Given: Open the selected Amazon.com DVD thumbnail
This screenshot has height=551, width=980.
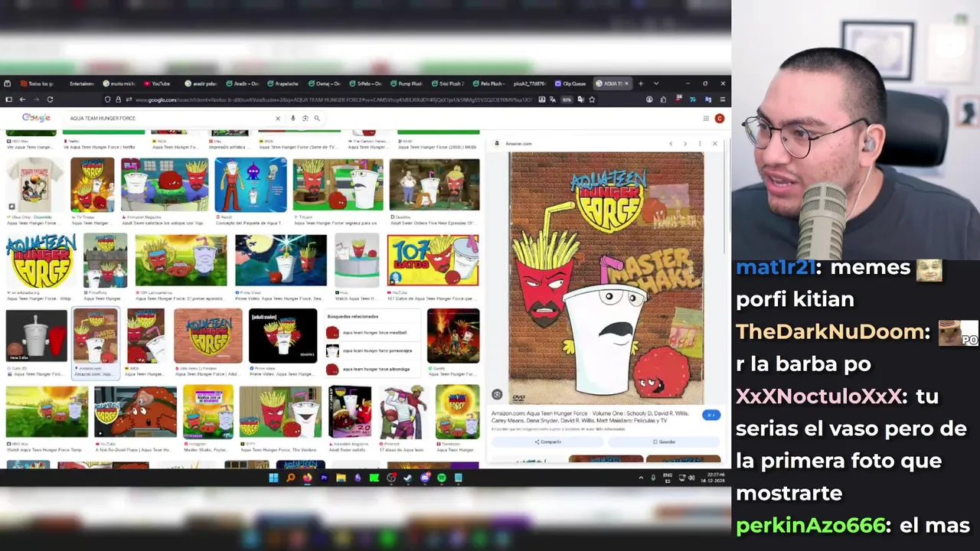Looking at the screenshot, I should tap(96, 334).
